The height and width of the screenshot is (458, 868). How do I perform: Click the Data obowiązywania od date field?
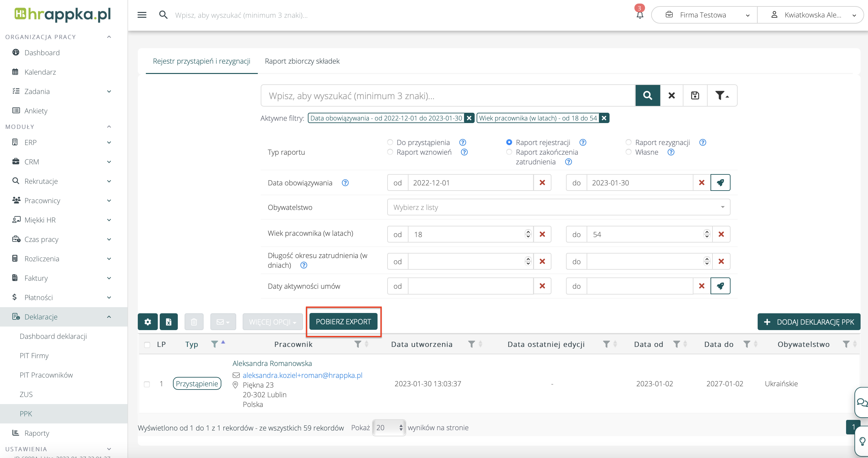pyautogui.click(x=470, y=182)
